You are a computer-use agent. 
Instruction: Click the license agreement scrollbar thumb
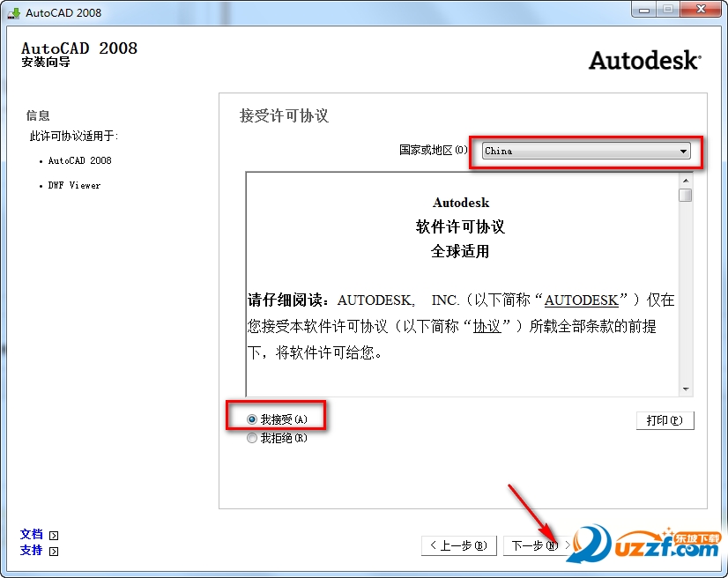685,195
